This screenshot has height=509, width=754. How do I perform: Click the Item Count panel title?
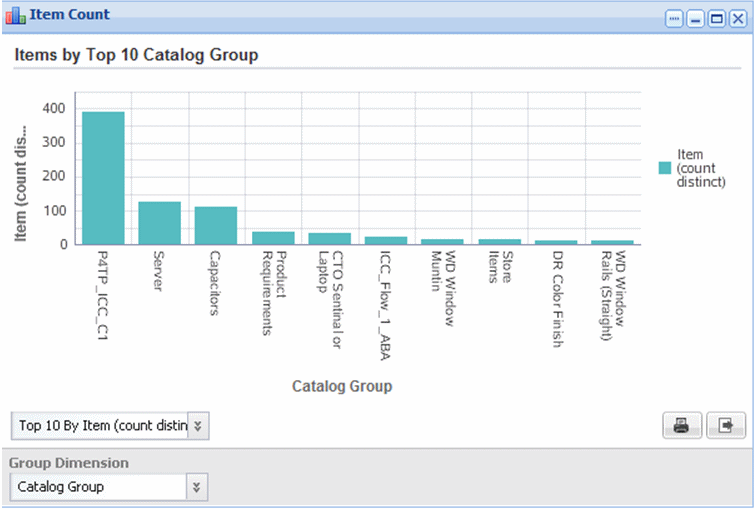pos(70,14)
